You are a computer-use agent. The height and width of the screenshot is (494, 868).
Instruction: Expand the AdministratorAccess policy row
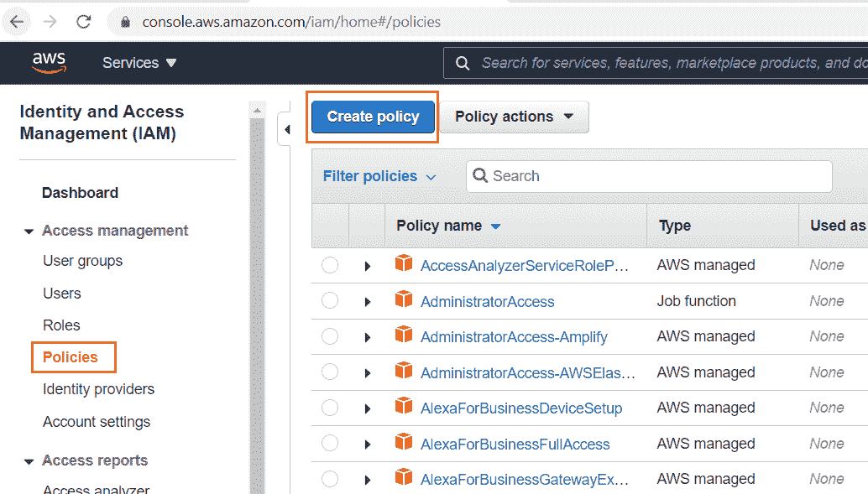[x=368, y=302]
